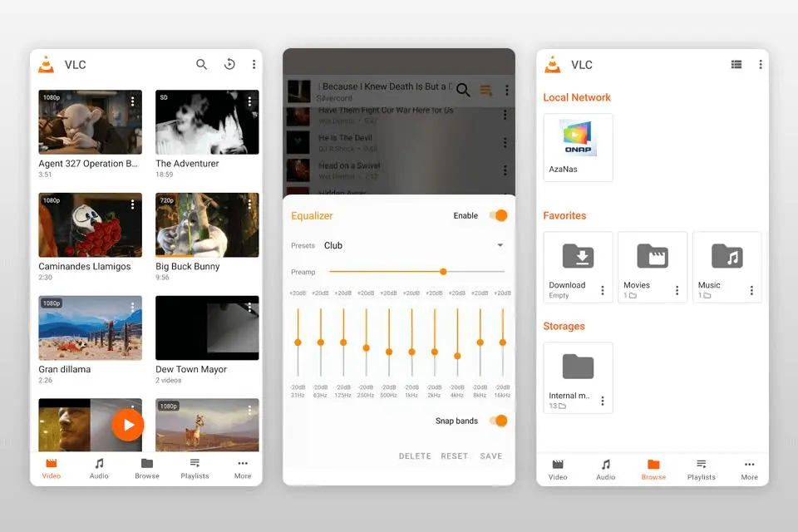This screenshot has height=532, width=798.
Task: Open options for Dew Town Mayor group
Action: [x=249, y=307]
